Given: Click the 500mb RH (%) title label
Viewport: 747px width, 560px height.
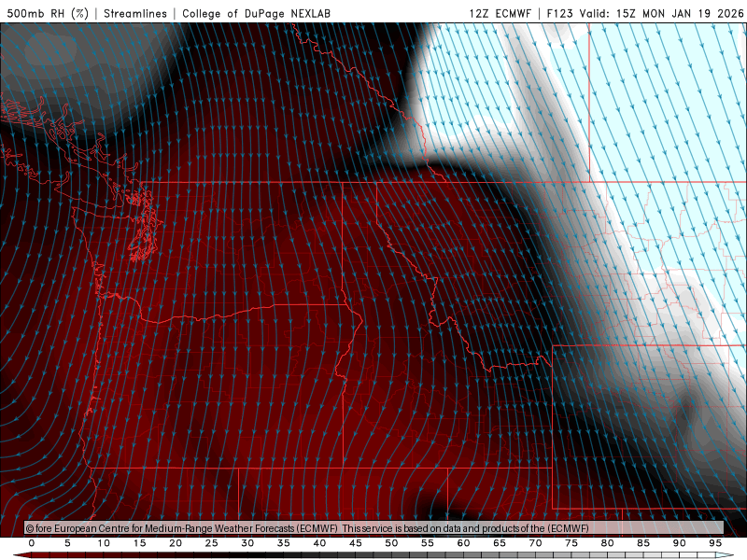Looking at the screenshot, I should pyautogui.click(x=48, y=14).
